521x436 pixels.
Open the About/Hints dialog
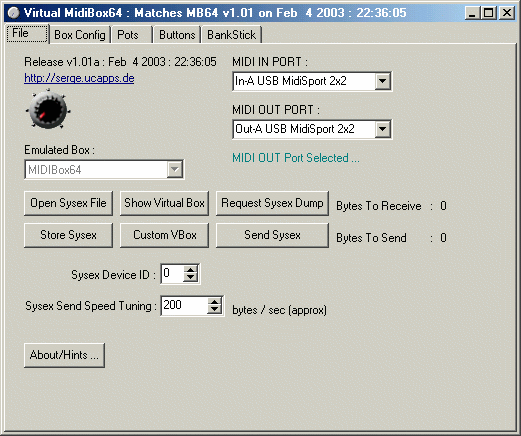click(x=64, y=355)
